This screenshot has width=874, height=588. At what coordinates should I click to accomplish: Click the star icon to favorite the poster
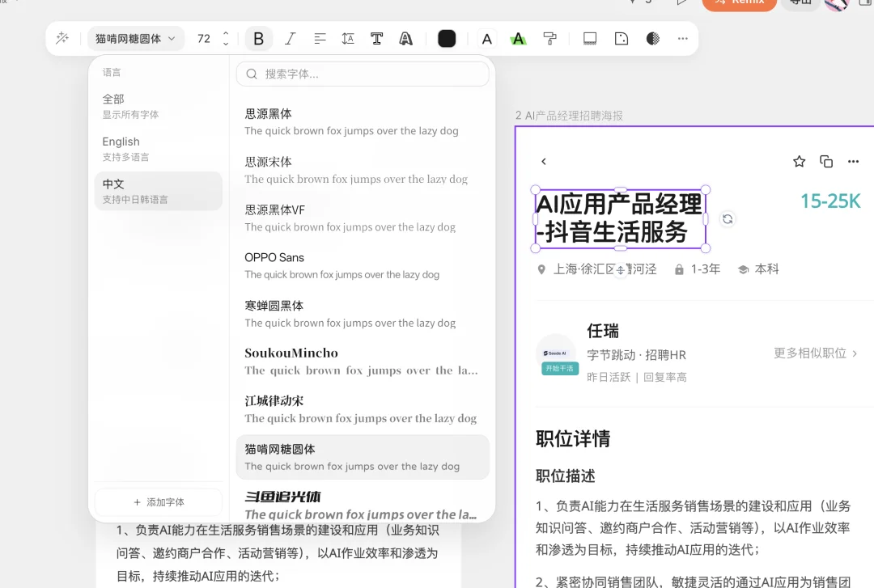799,161
